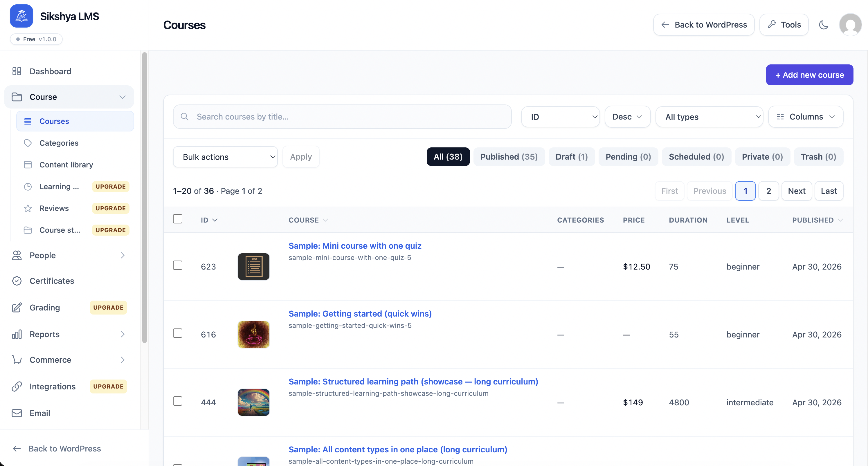Select the Draft (1) status tab

coord(572,157)
